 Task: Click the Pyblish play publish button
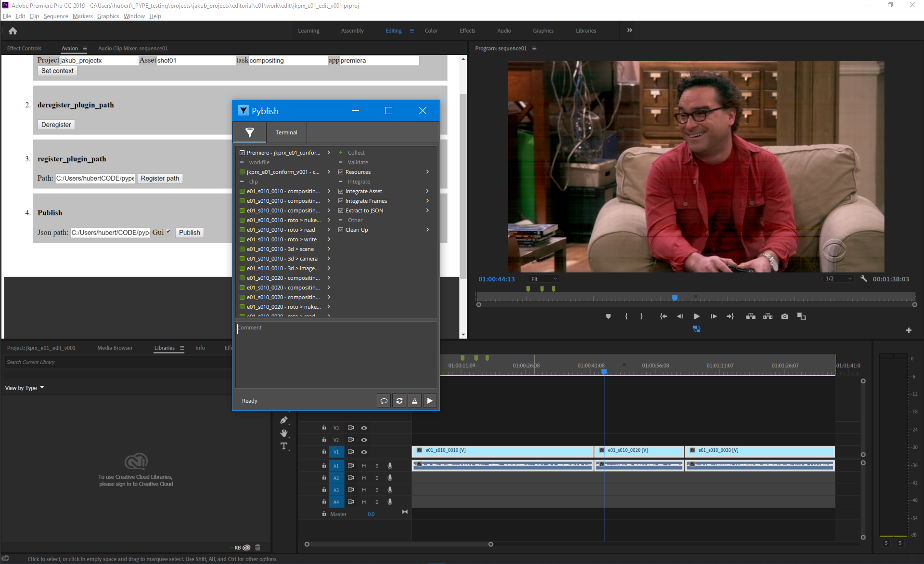coord(430,401)
